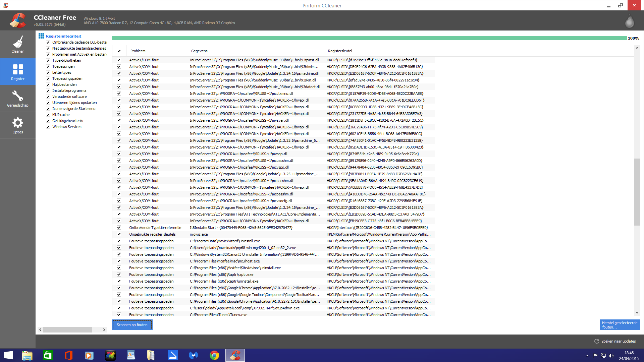Toggle the Type-bibliotheken checkbox

48,60
